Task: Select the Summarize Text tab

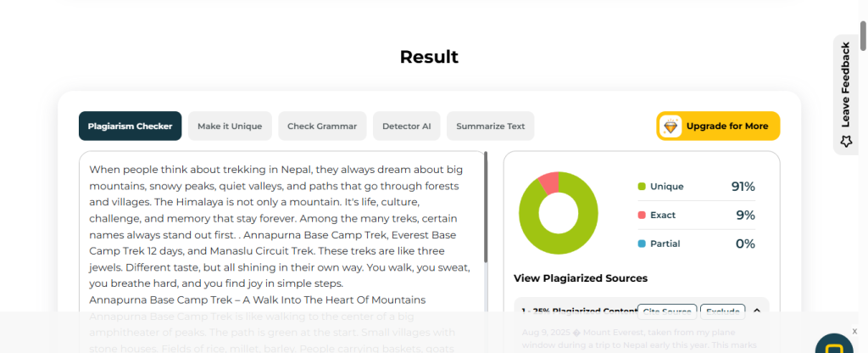Action: 491,126
